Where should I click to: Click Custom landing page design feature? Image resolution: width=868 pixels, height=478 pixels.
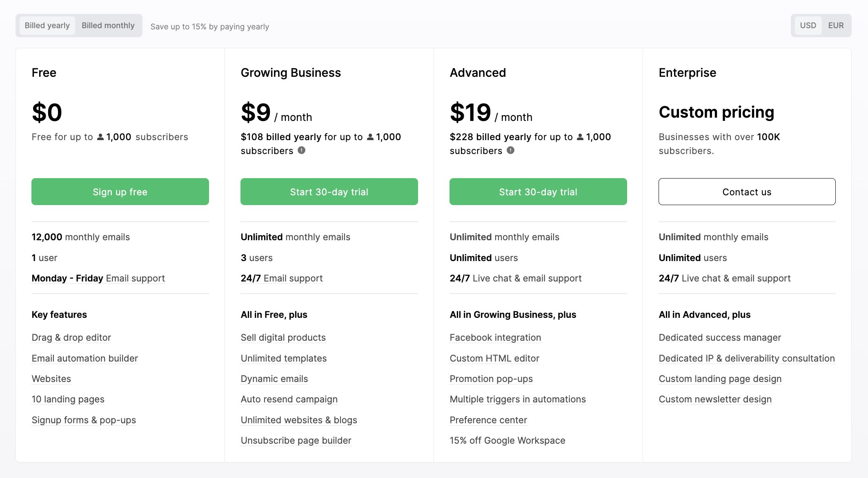(720, 379)
